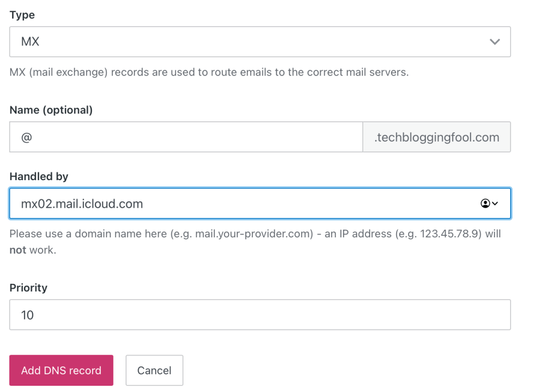Click the autofill contact icon in Handled by

(485, 204)
